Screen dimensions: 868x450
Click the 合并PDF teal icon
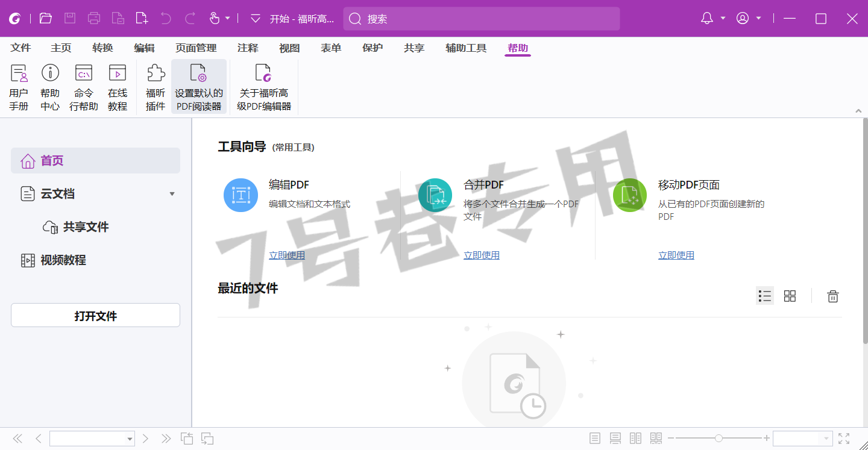(x=435, y=195)
